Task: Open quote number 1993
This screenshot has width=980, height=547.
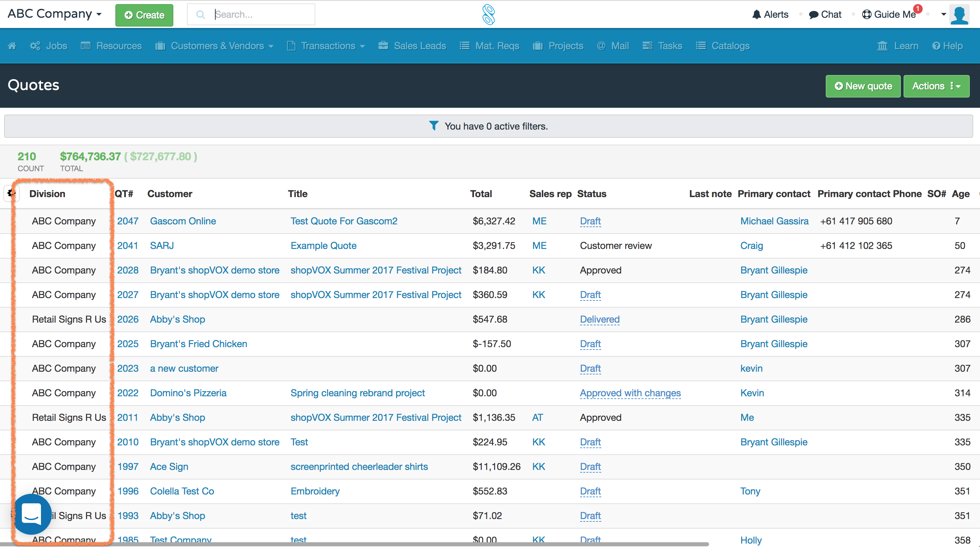Action: coord(127,515)
